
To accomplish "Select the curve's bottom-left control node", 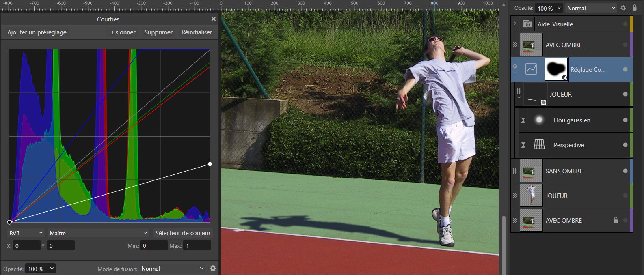I will pos(9,222).
